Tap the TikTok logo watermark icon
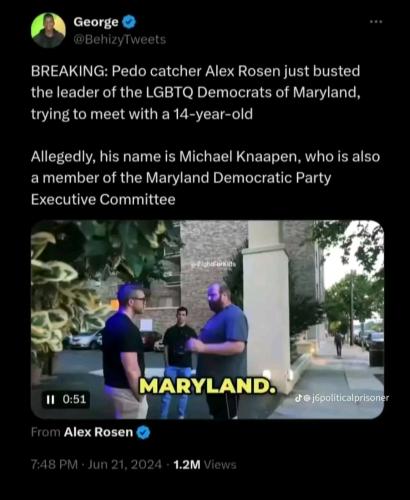This screenshot has height=500, width=410. click(301, 397)
